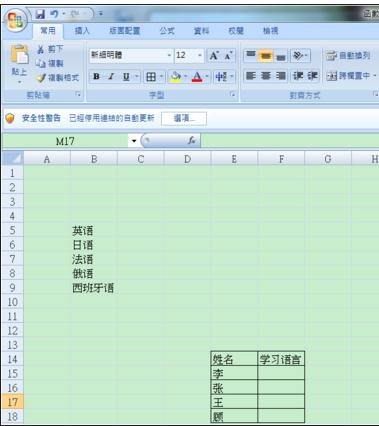Open the font size dropdown
Screen dimensions: 379x426
click(x=200, y=55)
